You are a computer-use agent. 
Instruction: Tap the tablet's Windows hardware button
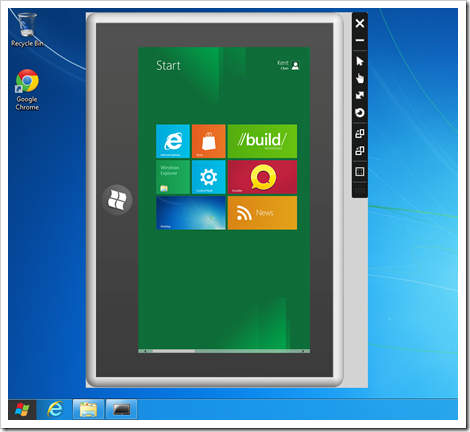tap(117, 200)
